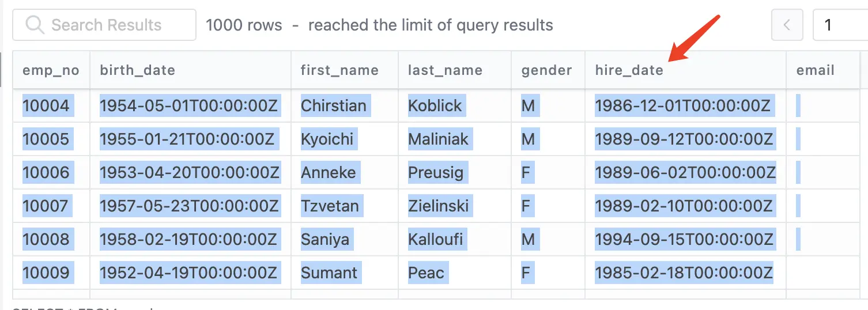Click the last_name column header

pyautogui.click(x=455, y=70)
